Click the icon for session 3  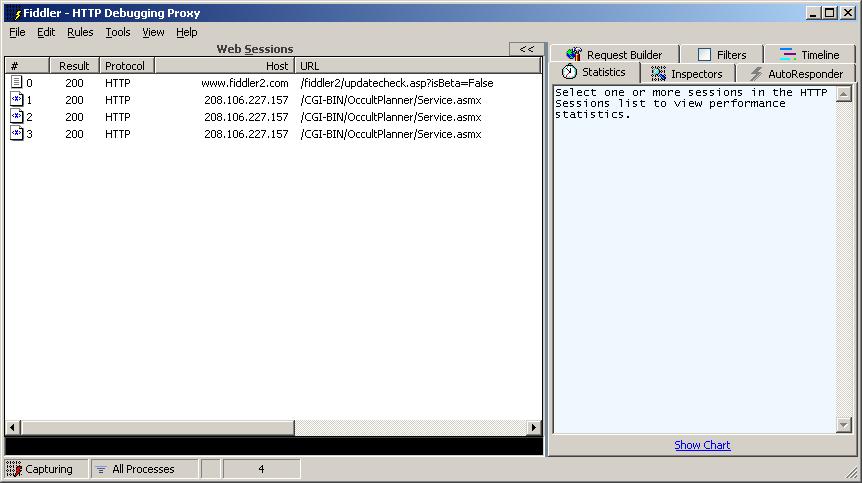coord(16,134)
